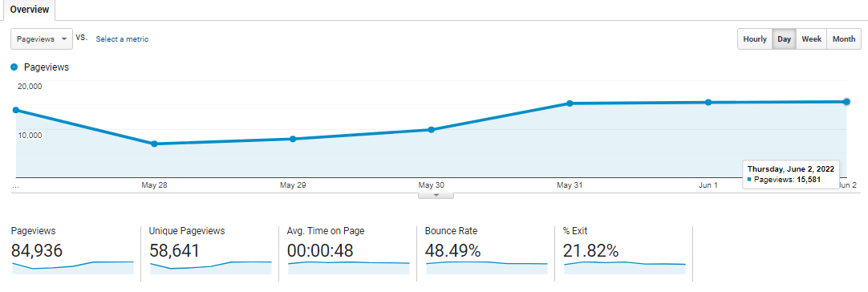Select the Bounce Rate 48.49% scorecard
868x292 pixels.
click(x=486, y=250)
